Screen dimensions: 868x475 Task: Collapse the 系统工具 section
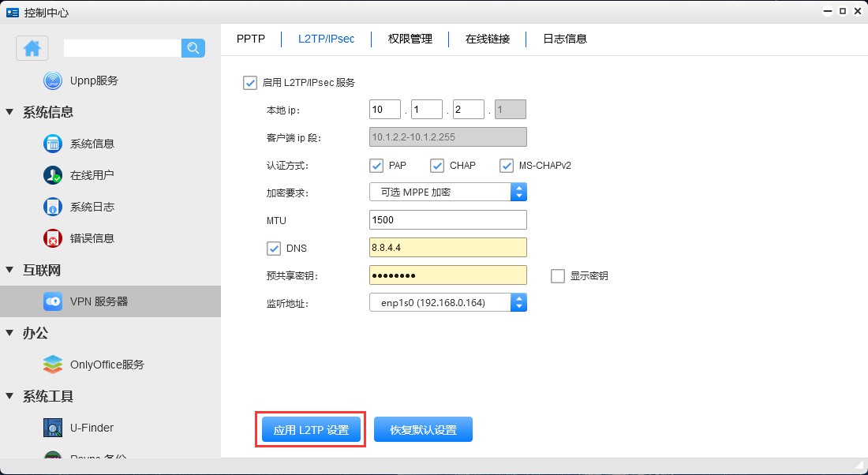[x=9, y=396]
